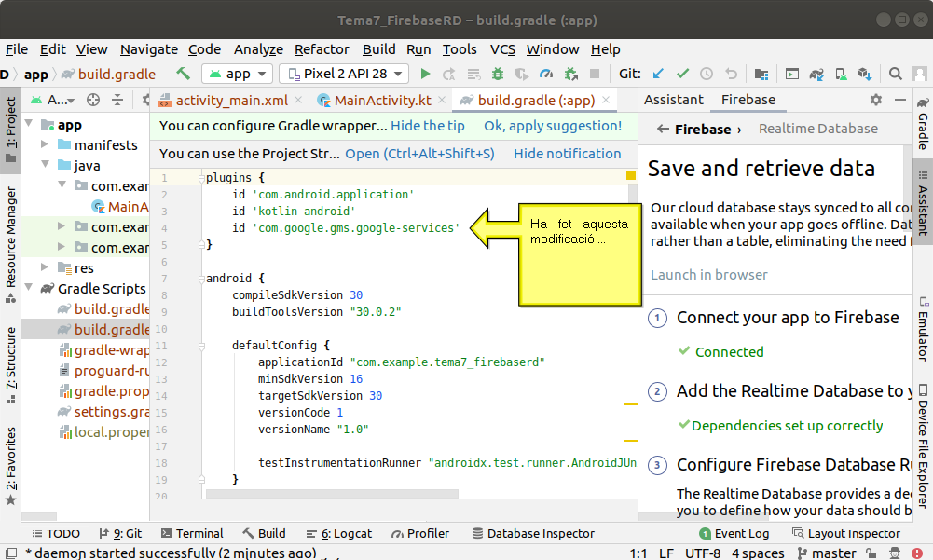Viewport: 933px width, 560px height.
Task: Open Assistant panel settings gear
Action: (x=876, y=100)
